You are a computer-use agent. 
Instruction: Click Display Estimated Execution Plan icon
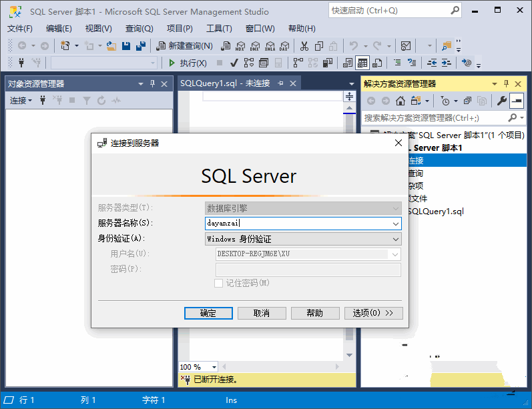coord(249,63)
